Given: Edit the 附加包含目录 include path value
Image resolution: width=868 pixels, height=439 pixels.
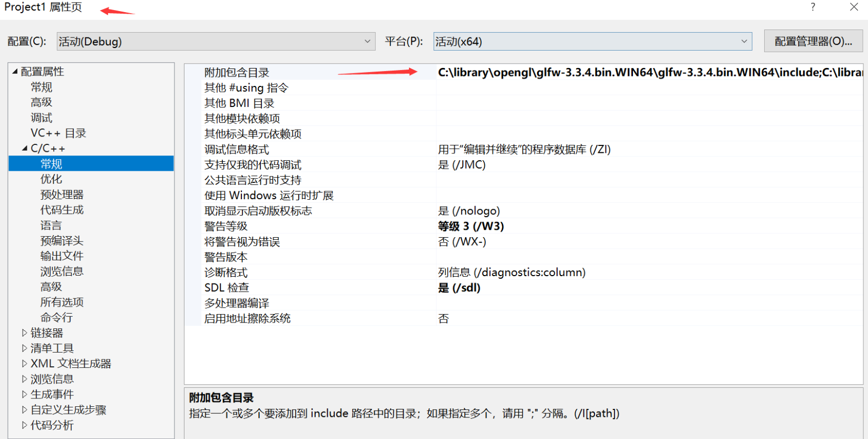Looking at the screenshot, I should coord(649,72).
